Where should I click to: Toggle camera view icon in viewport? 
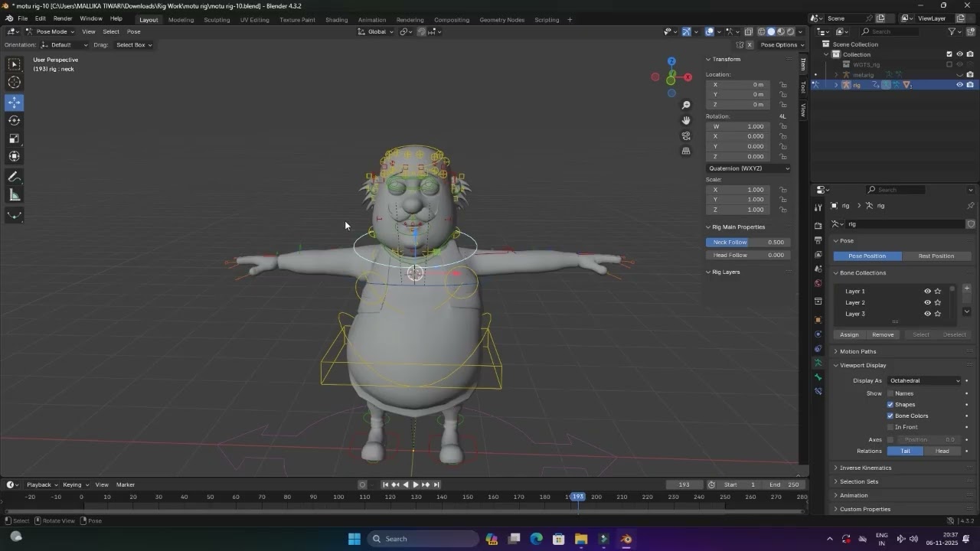tap(686, 135)
